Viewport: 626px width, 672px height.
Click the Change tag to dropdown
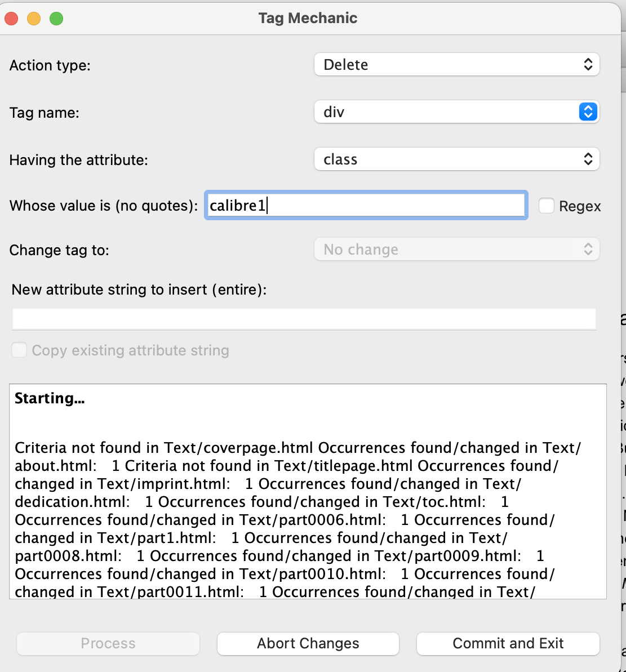456,250
